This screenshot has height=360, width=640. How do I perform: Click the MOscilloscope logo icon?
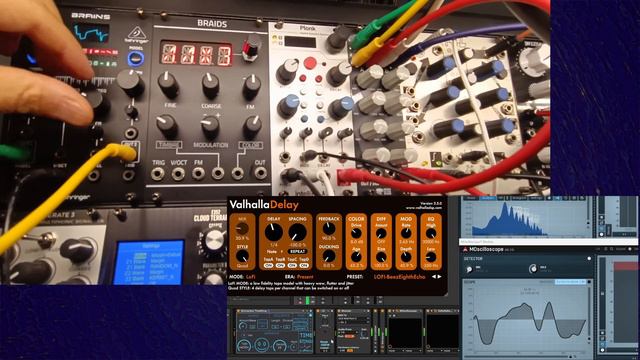click(x=465, y=249)
